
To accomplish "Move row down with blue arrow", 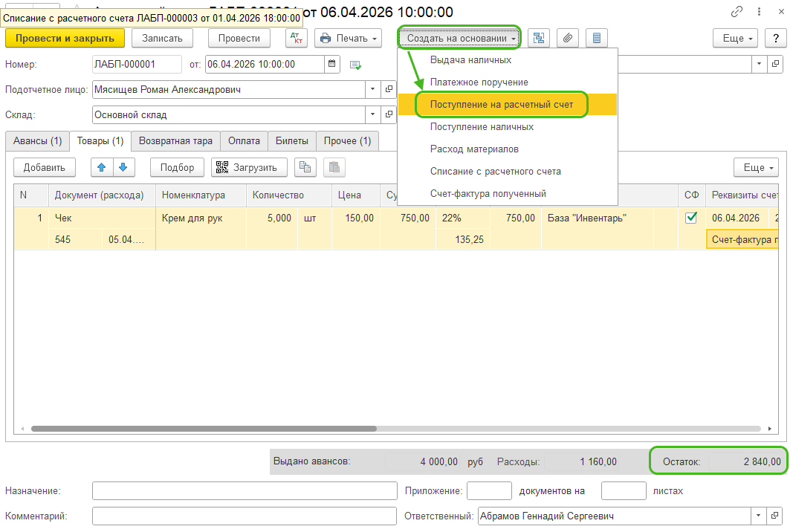I will (x=123, y=167).
